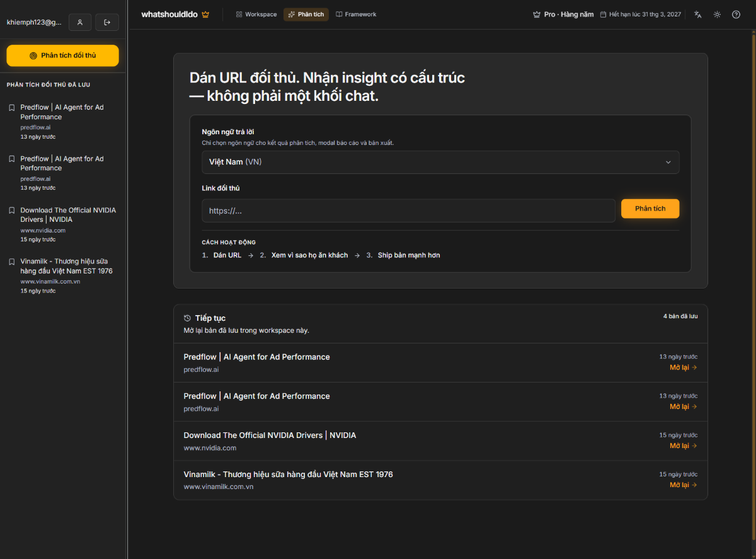Open NVIDIA Drivers saved analysis in sidebar
The height and width of the screenshot is (559, 756).
62,224
